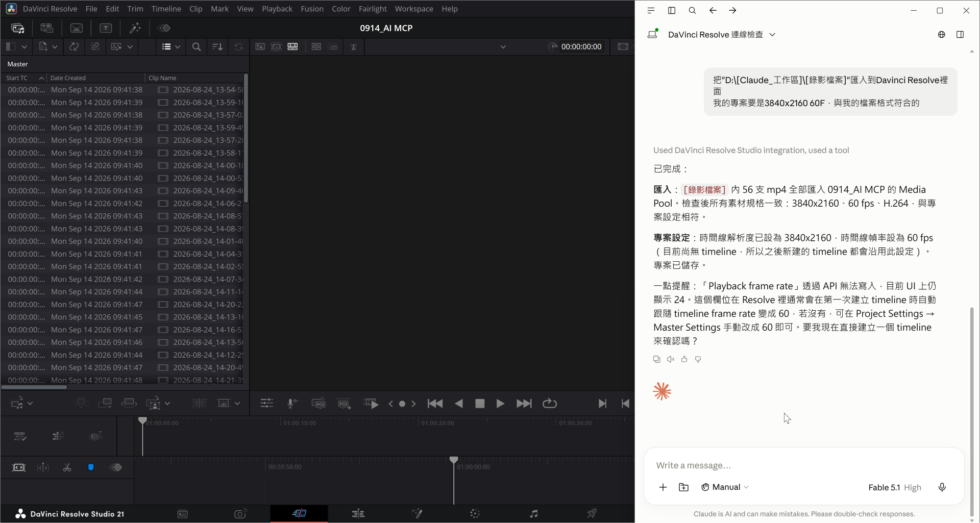Click the Media Pool horizontal scrollbar
Image resolution: width=980 pixels, height=523 pixels.
click(x=34, y=387)
